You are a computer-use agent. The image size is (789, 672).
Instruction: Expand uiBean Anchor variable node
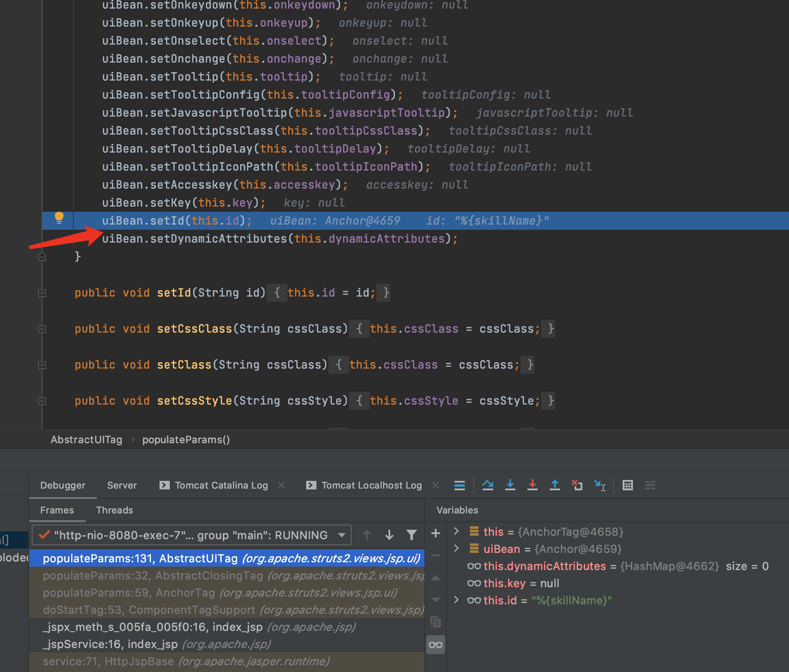pos(456,549)
